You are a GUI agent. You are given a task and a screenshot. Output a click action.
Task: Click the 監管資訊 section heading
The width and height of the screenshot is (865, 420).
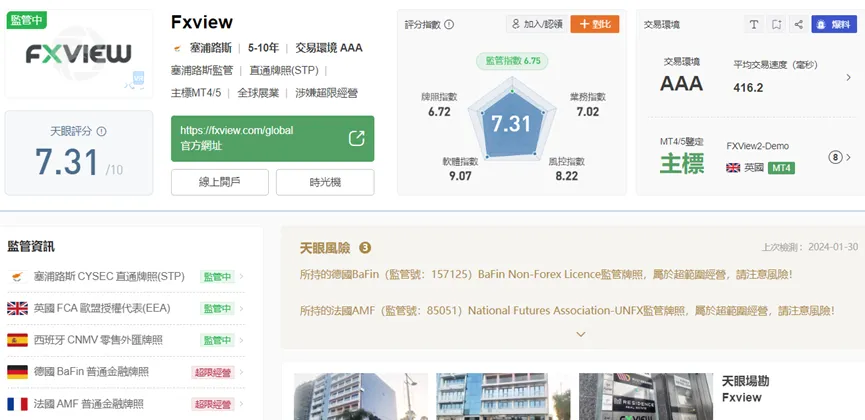pyautogui.click(x=31, y=247)
